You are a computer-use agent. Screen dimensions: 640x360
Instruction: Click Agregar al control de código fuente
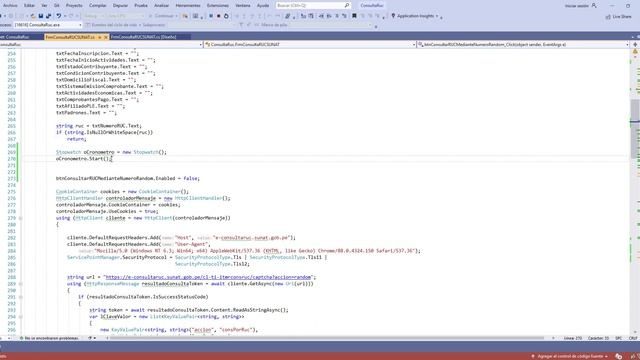pos(570,356)
